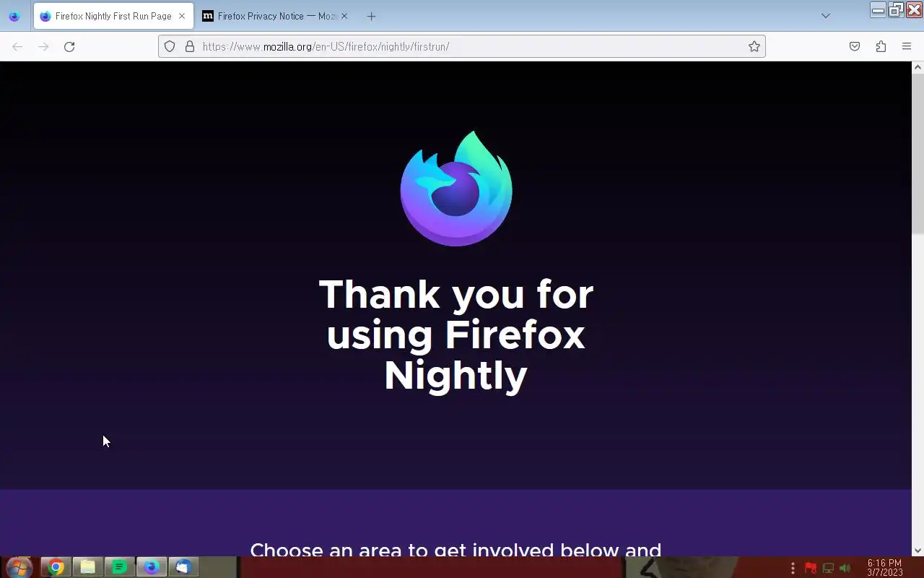Viewport: 924px width, 578px height.
Task: Minimize the Firefox window
Action: tap(879, 9)
